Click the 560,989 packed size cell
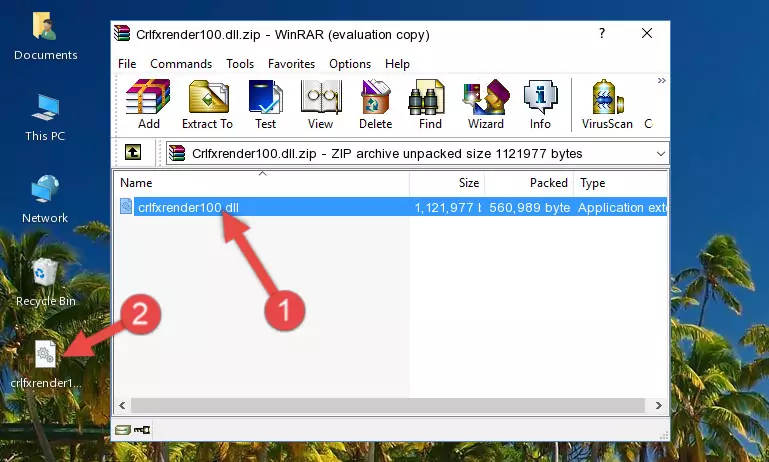The height and width of the screenshot is (462, 769). coord(530,207)
